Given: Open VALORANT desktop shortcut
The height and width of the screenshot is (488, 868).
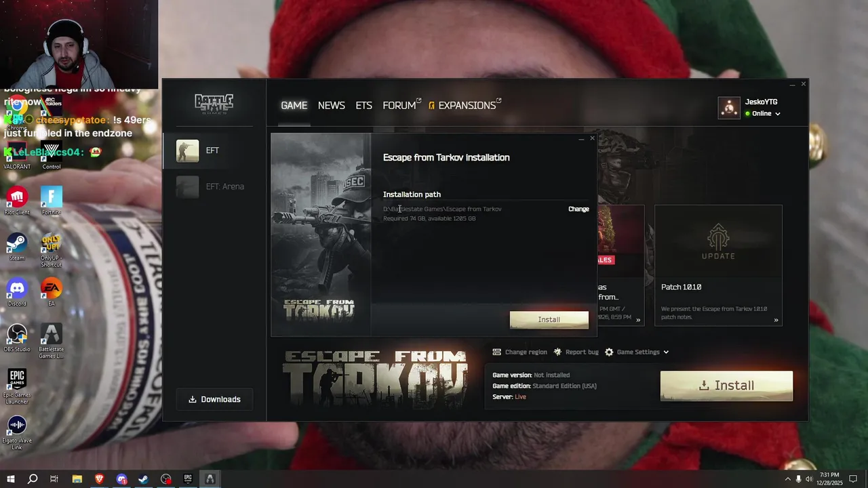Looking at the screenshot, I should pyautogui.click(x=17, y=155).
